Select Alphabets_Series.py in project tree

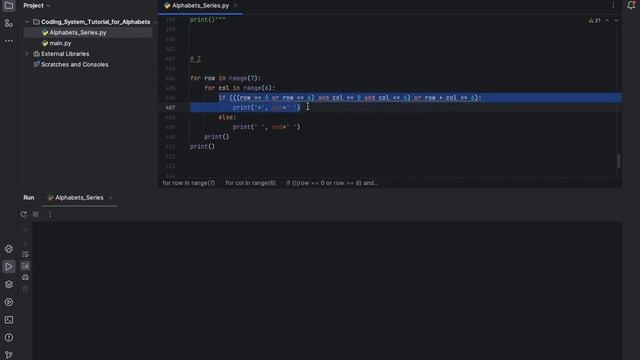click(78, 32)
